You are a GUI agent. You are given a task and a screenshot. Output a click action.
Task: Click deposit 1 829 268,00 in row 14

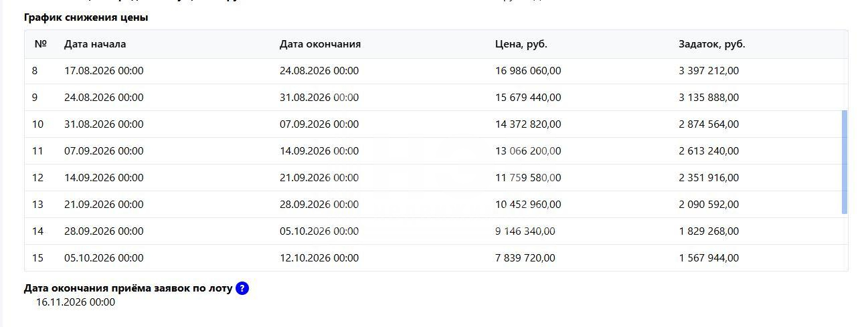pos(709,231)
